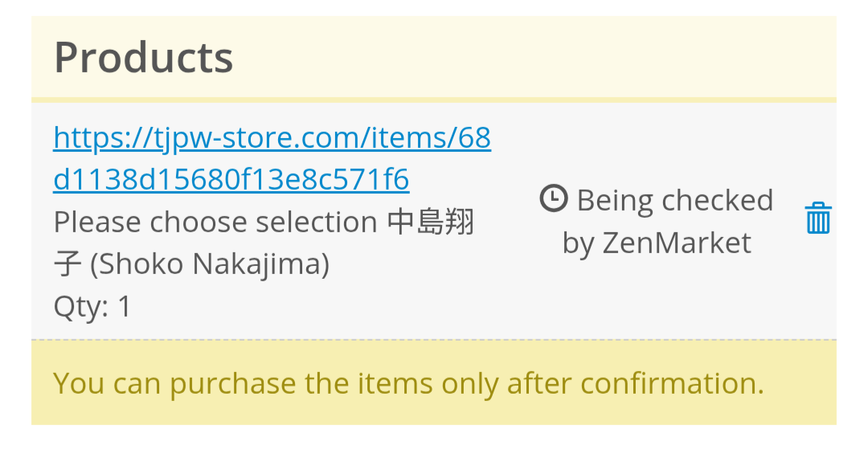Click the 'Qty: 1' quantity label

coord(92,306)
